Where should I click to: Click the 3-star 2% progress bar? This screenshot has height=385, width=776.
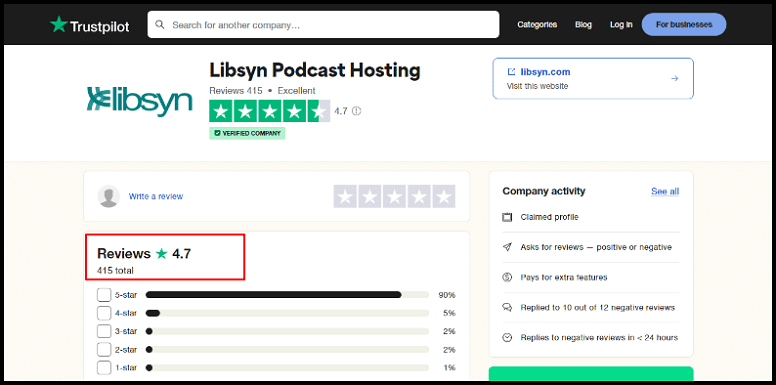tap(287, 331)
